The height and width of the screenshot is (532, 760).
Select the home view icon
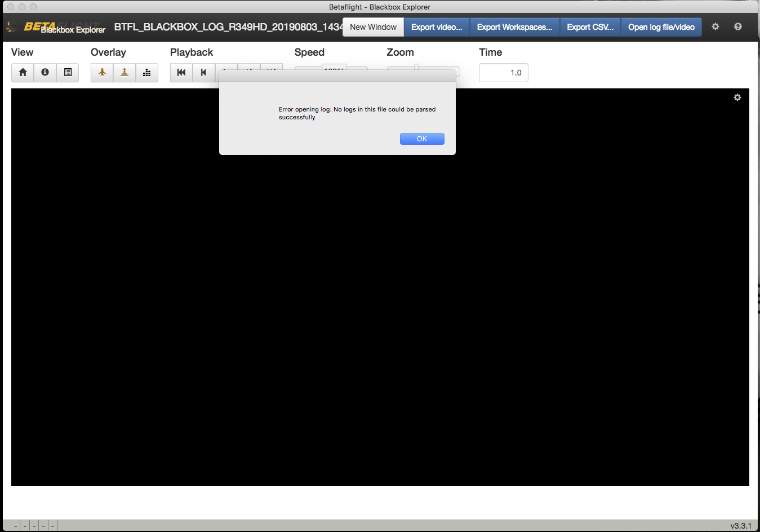[x=23, y=72]
